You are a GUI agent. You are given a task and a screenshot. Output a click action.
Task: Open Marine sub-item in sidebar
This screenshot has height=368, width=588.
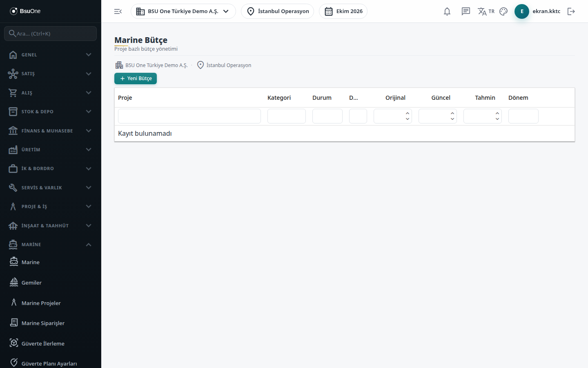51,262
